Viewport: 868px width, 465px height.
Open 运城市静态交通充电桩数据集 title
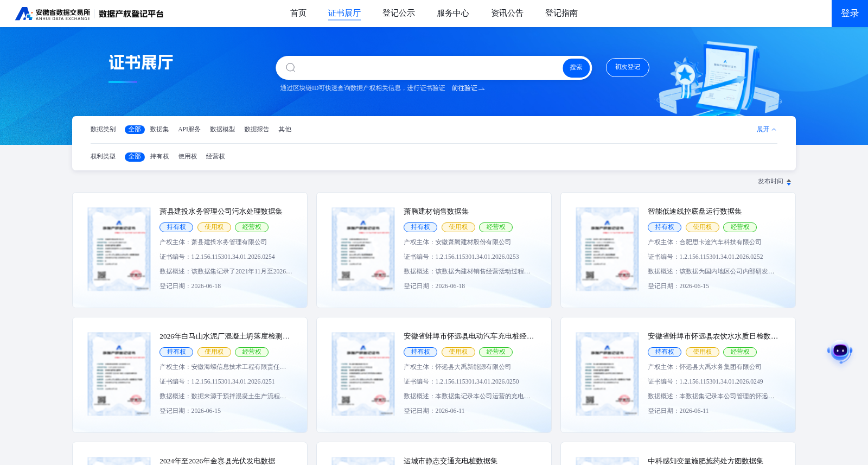[450, 461]
